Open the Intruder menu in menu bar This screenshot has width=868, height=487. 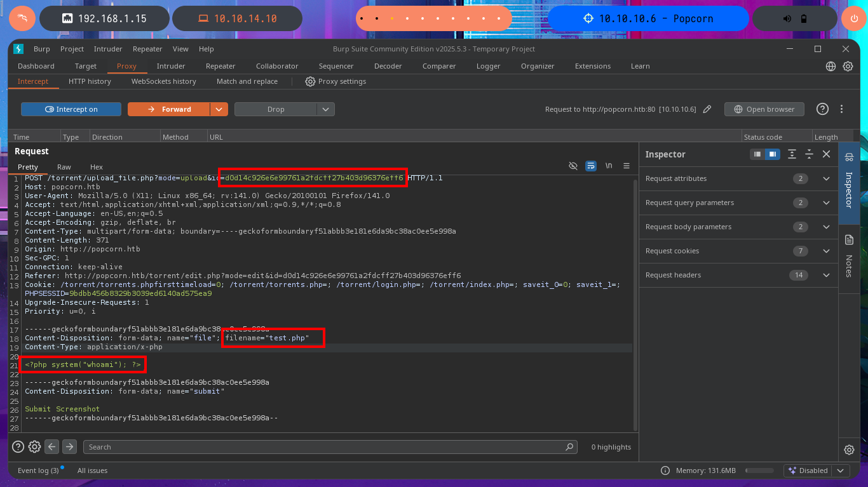[108, 49]
